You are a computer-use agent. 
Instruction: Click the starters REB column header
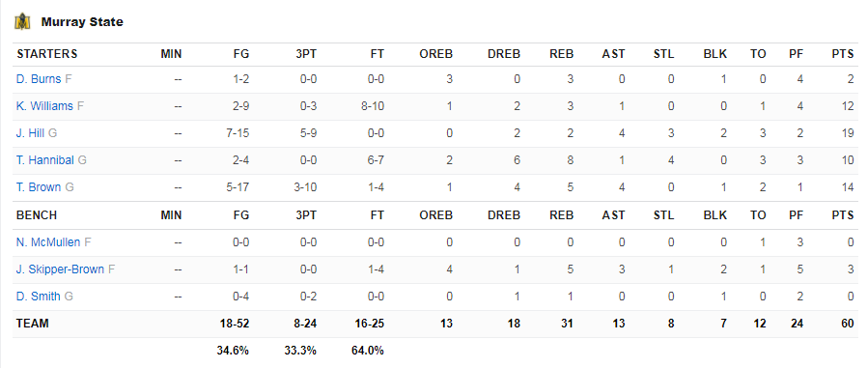561,54
